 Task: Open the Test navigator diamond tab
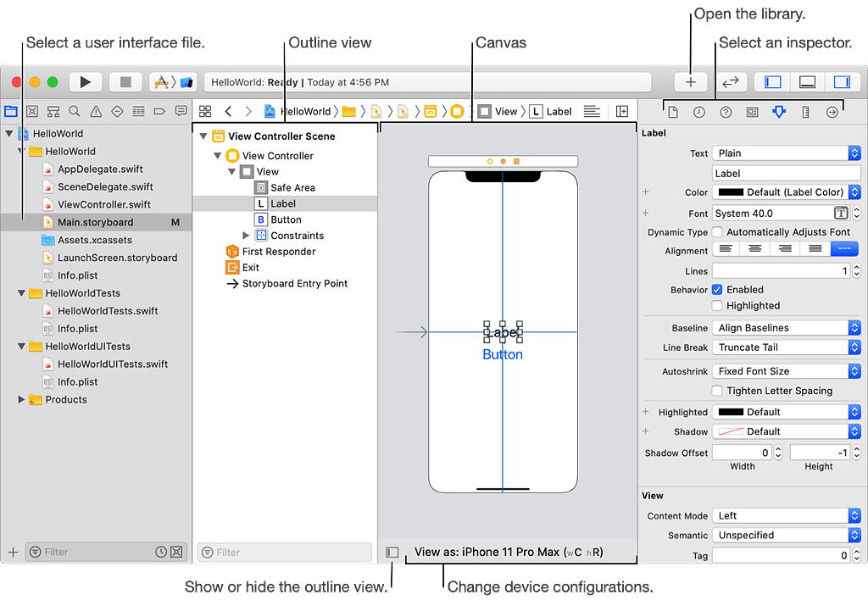(x=117, y=111)
